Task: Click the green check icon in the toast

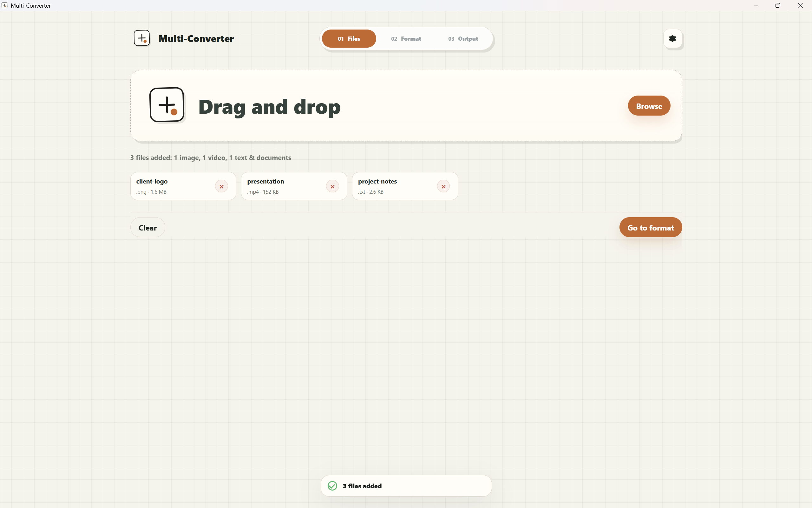Action: [x=332, y=486]
